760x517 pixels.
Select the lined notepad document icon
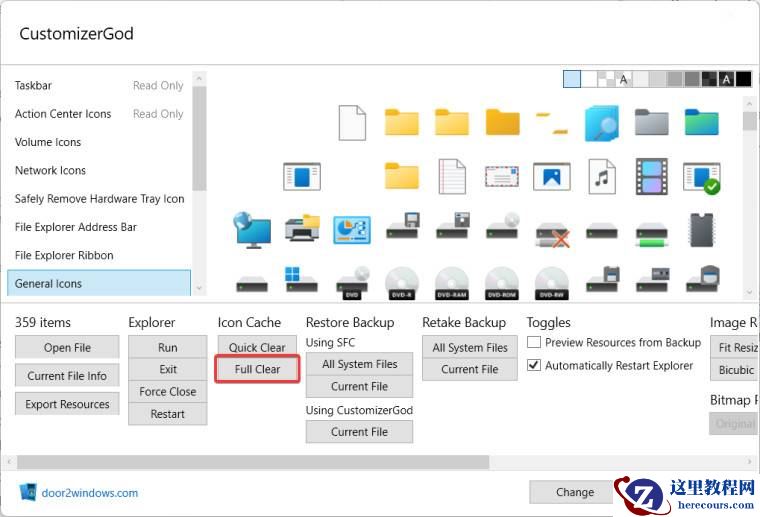pos(452,176)
